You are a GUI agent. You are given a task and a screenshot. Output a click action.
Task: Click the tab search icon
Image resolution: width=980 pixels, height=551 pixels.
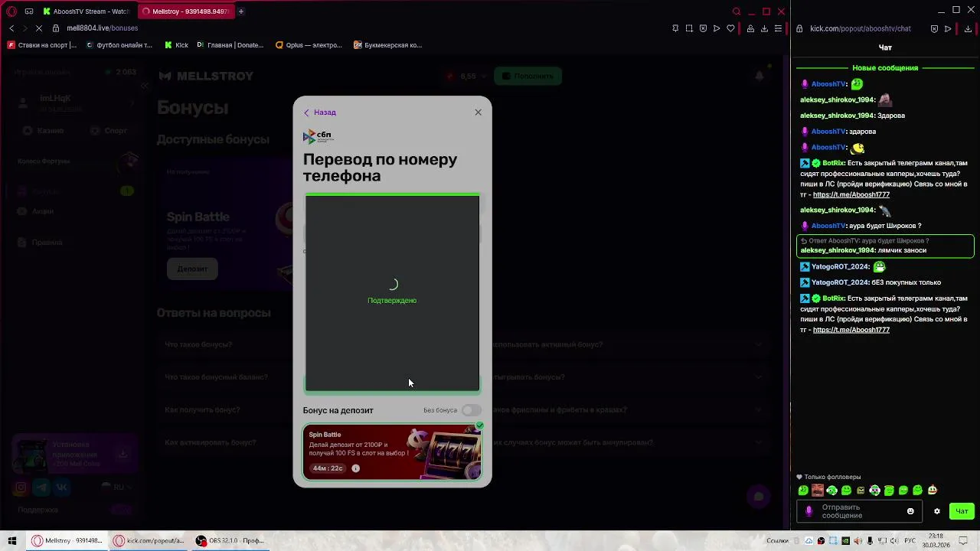[x=737, y=11]
